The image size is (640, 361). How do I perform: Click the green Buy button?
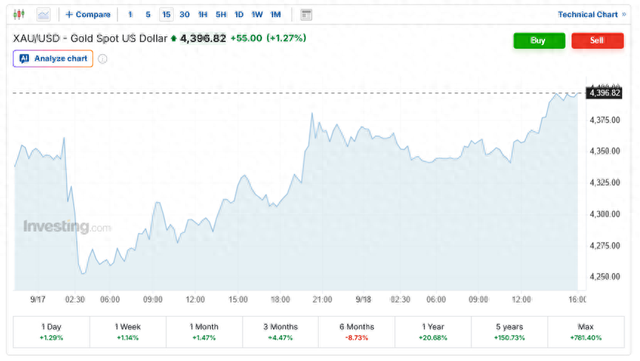tap(539, 40)
